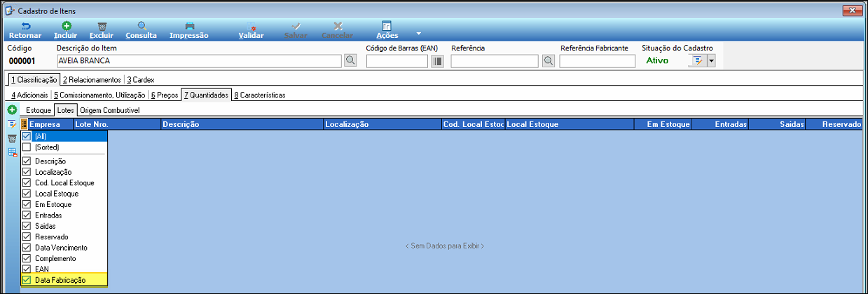Open the Preços sub-tab
The width and height of the screenshot is (868, 294).
point(164,95)
